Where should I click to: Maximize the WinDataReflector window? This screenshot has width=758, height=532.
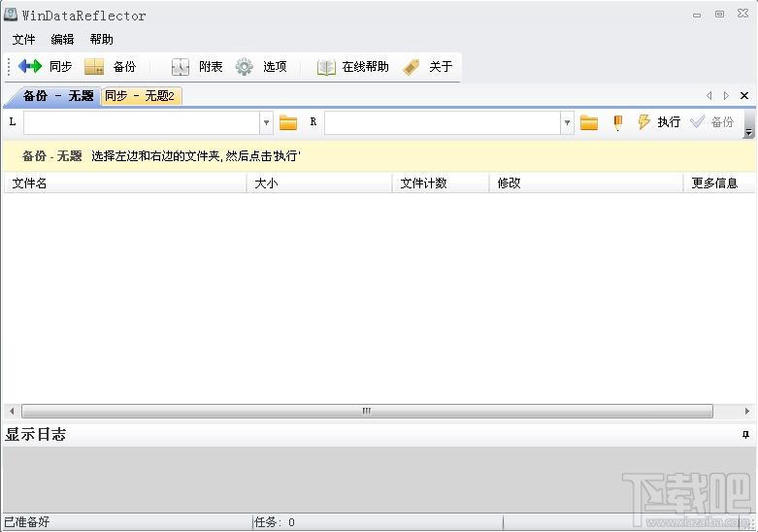pyautogui.click(x=719, y=14)
